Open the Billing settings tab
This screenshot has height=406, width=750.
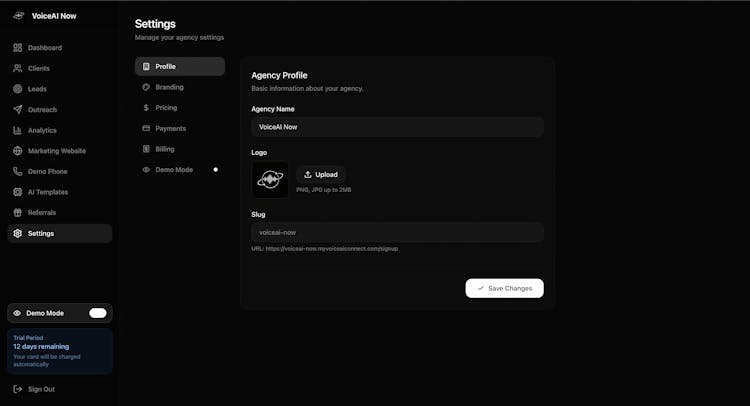click(164, 149)
